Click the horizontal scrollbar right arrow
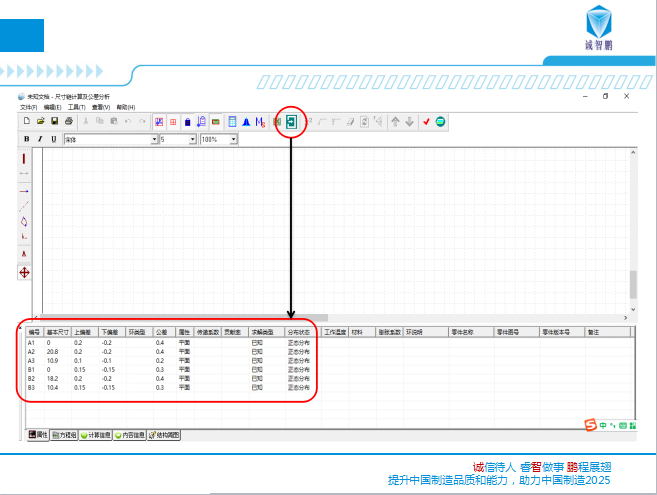This screenshot has width=657, height=495. pyautogui.click(x=626, y=318)
